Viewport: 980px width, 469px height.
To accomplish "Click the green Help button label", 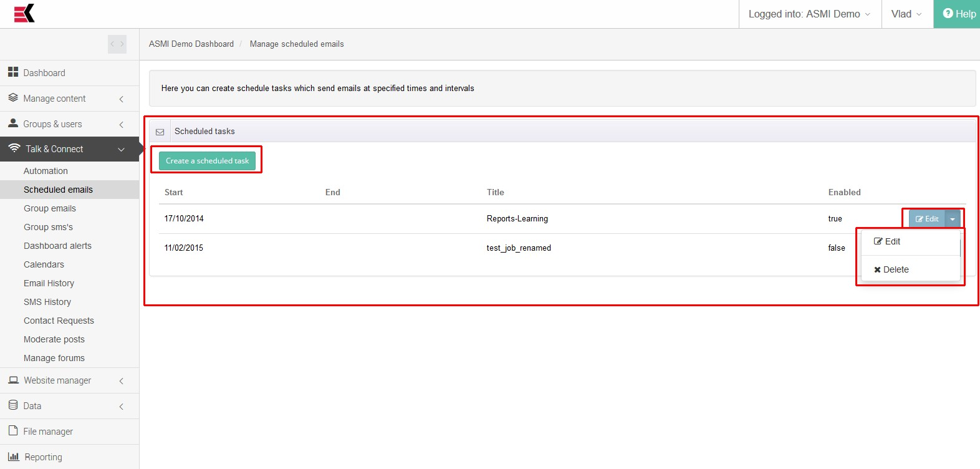I will [966, 14].
